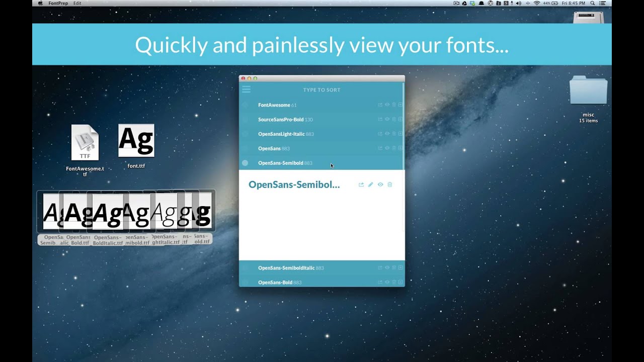Viewport: 644px width, 362px height.
Task: Open the Edit menu
Action: tap(77, 3)
